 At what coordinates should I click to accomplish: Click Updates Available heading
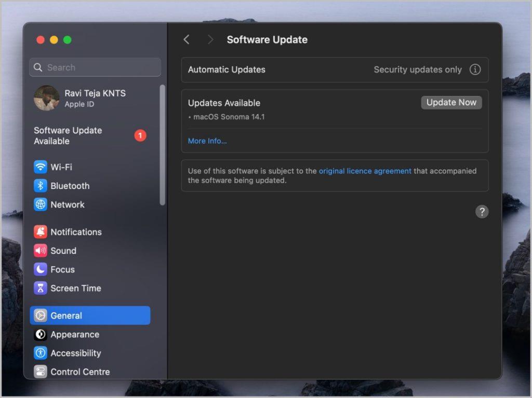224,103
